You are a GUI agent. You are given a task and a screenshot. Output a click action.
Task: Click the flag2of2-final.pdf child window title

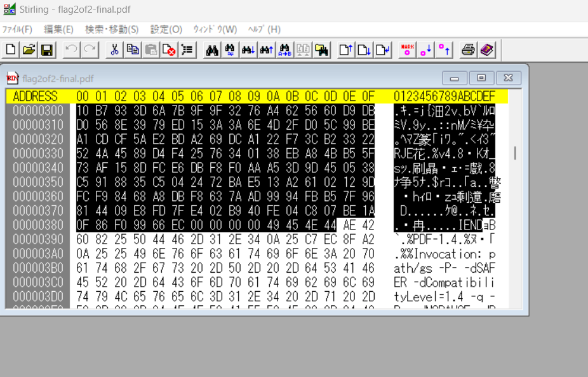(x=58, y=78)
